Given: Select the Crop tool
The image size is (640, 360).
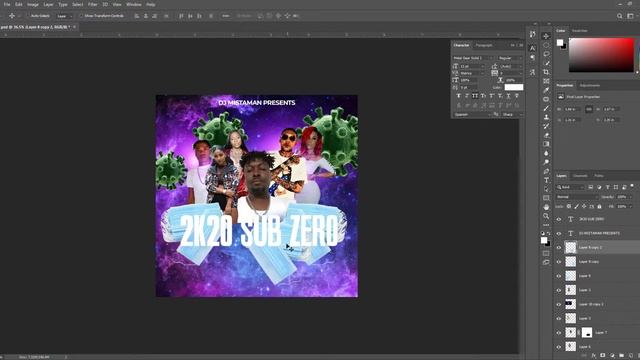Looking at the screenshot, I should (x=546, y=72).
